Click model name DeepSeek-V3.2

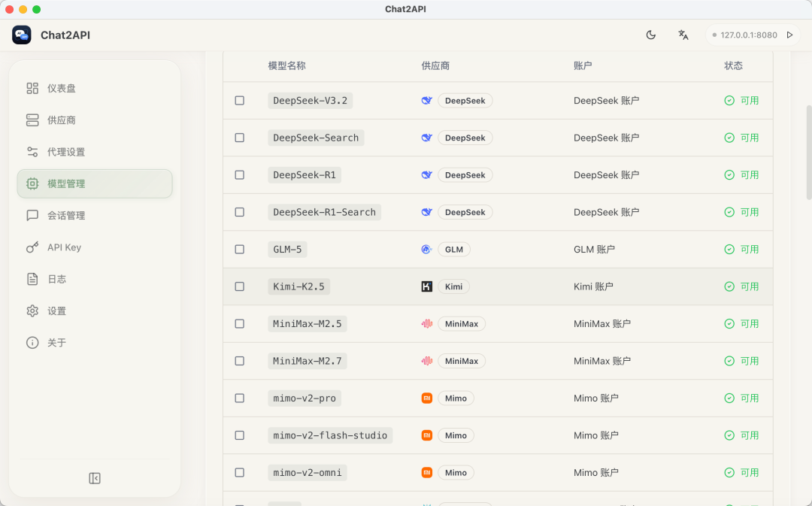[311, 101]
